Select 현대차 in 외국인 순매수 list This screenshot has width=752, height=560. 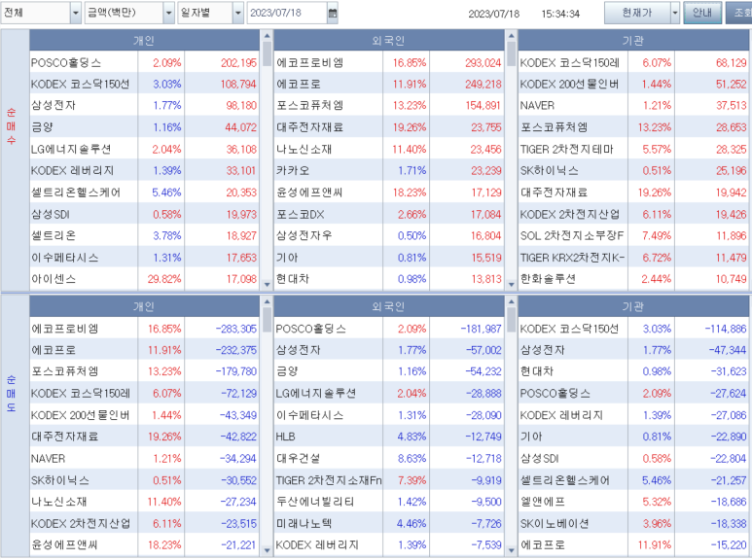click(293, 279)
